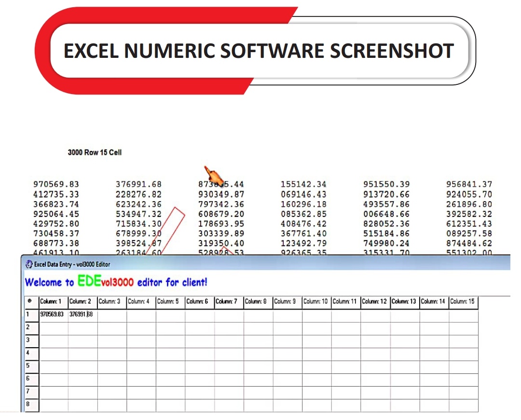
Task: Click the Column: 12 header
Action: [x=375, y=301]
